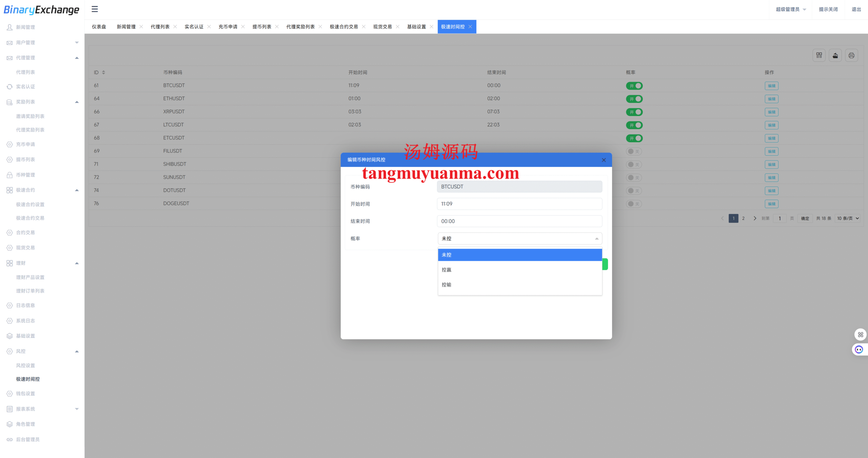
Task: Toggle the ETHUSDT row switch
Action: [634, 99]
